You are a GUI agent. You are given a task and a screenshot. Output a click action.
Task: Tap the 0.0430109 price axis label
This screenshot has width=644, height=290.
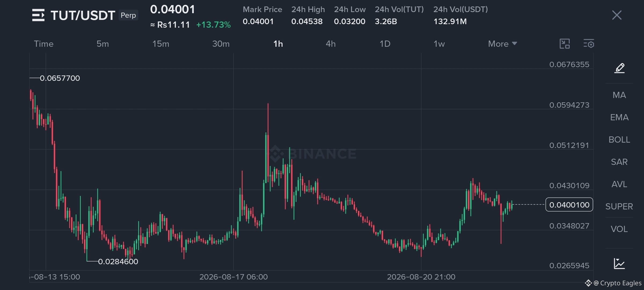[x=569, y=186]
